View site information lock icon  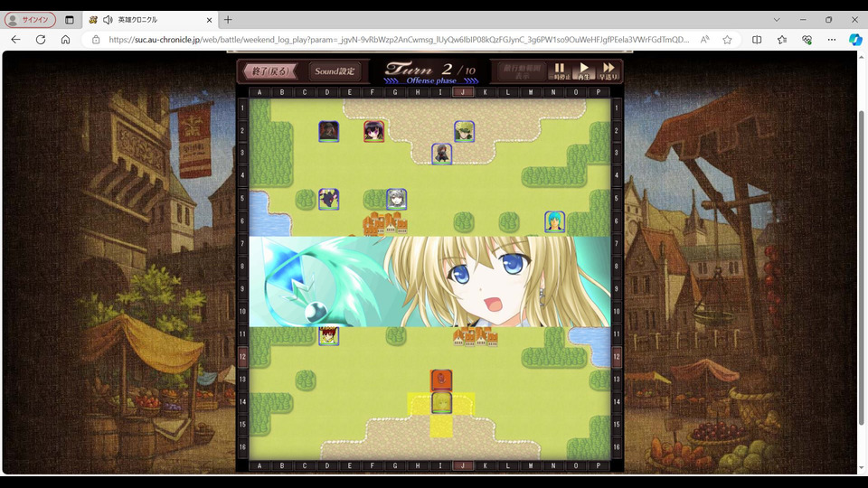tap(96, 40)
